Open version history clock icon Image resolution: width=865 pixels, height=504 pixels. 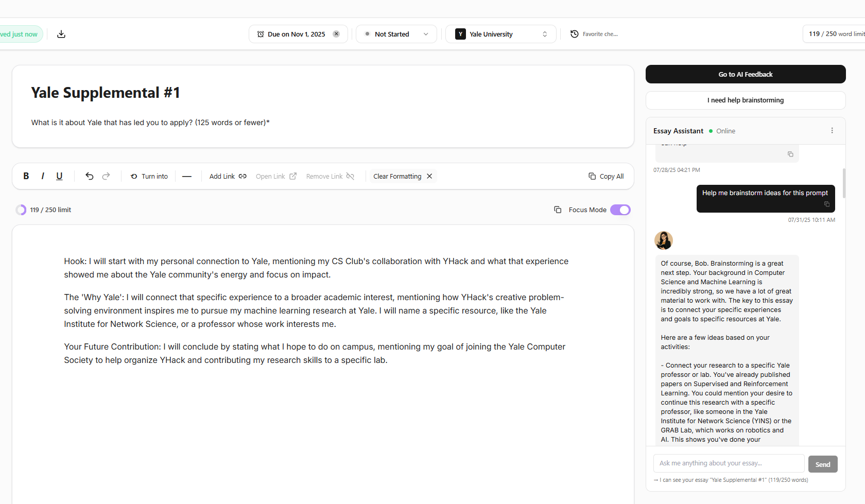(x=575, y=34)
